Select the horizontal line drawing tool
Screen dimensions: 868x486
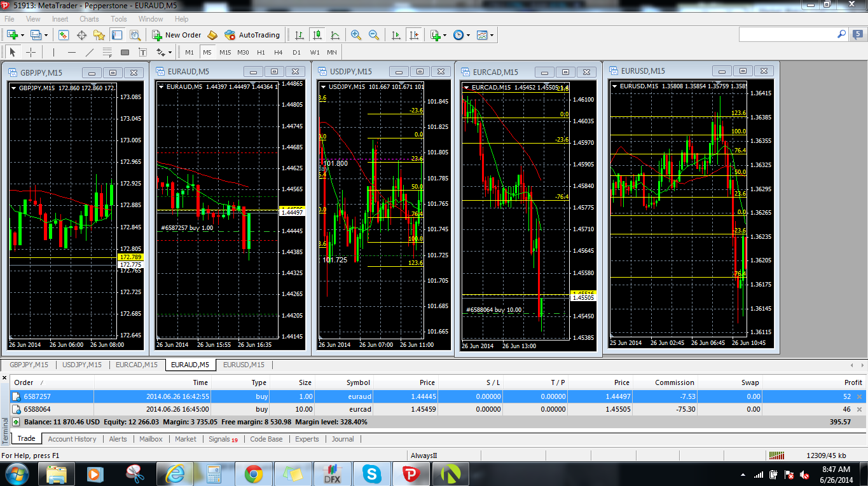pos(71,52)
